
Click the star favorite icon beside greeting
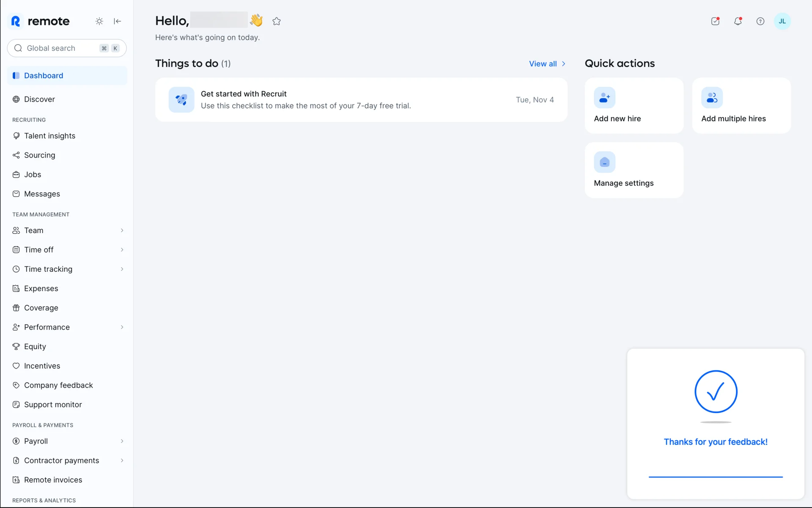click(277, 21)
